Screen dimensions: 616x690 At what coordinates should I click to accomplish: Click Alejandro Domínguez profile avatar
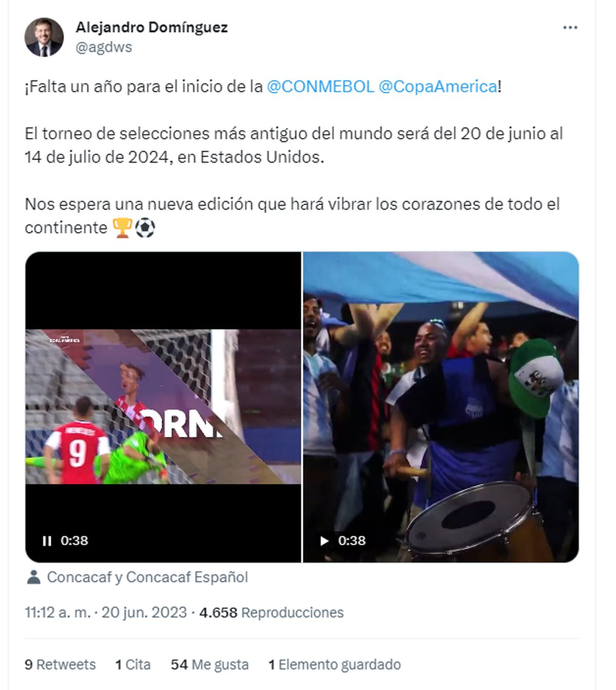point(44,37)
